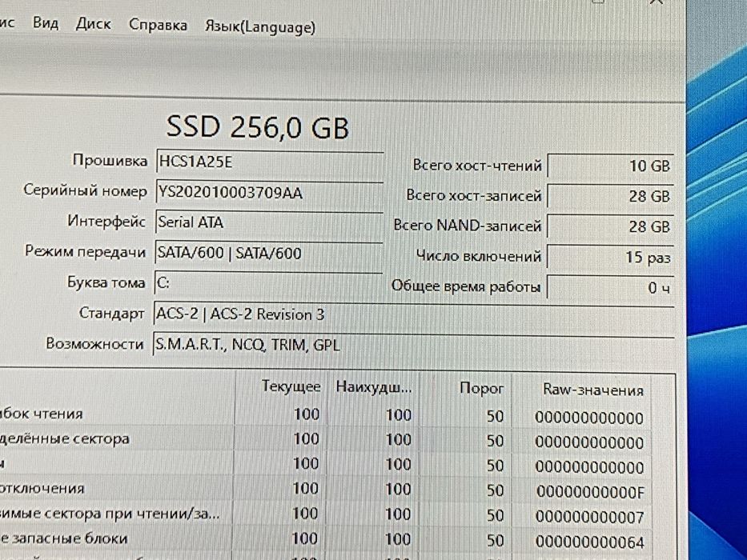
Task: Click the Серийный номер label
Action: point(85,190)
